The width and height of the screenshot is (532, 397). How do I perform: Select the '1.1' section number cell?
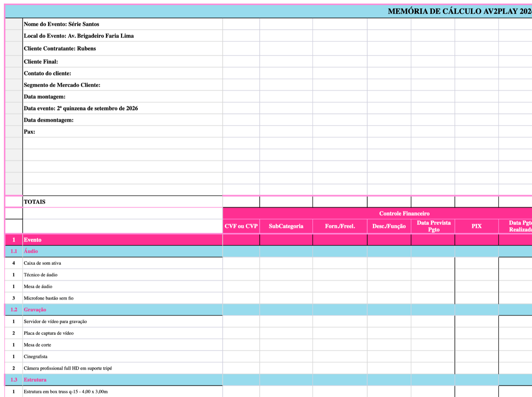tap(14, 251)
